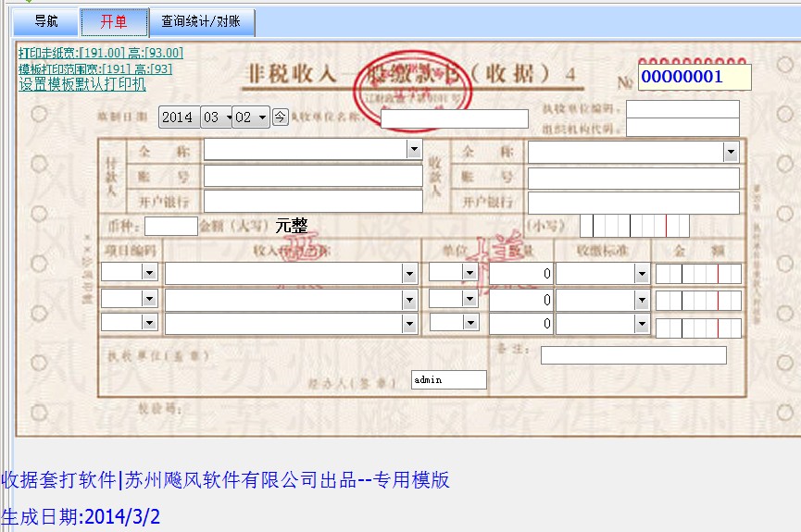801x532 pixels.
Task: Click the 备注 remarks input field
Action: coord(633,355)
